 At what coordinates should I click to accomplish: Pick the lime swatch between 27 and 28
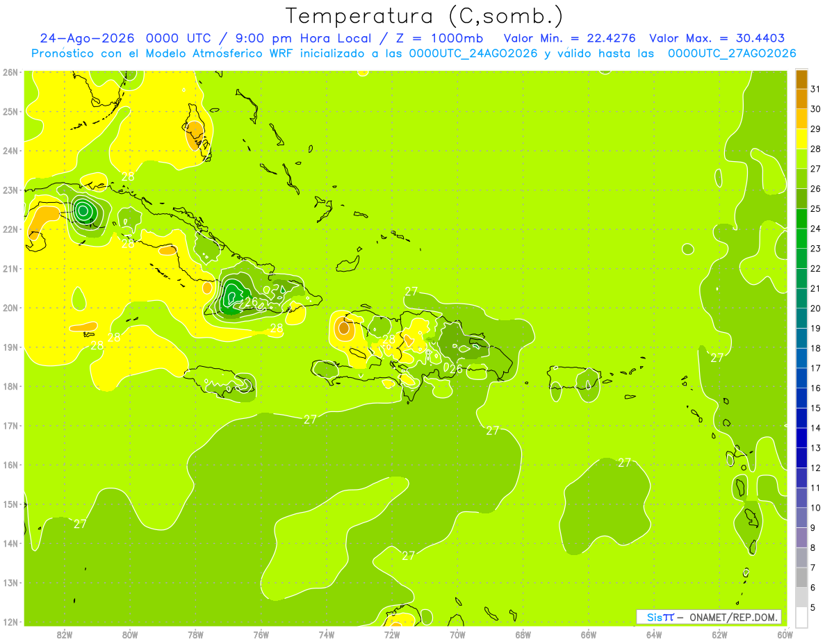[801, 159]
